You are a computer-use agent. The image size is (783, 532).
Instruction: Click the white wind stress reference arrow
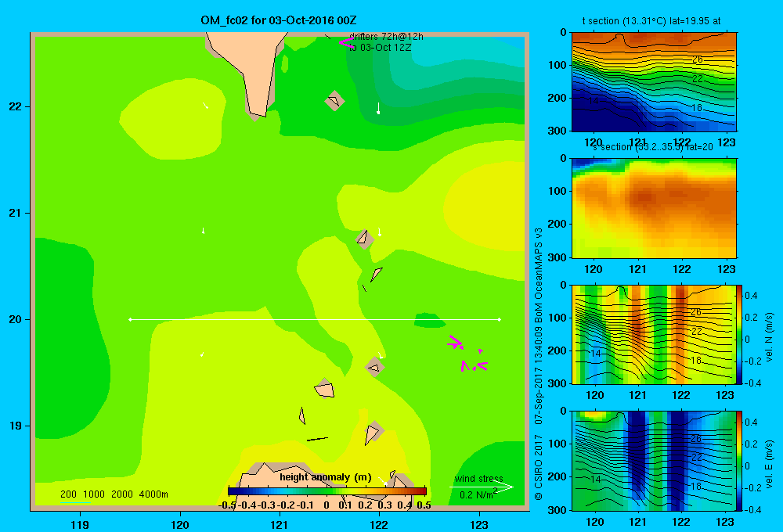(482, 487)
